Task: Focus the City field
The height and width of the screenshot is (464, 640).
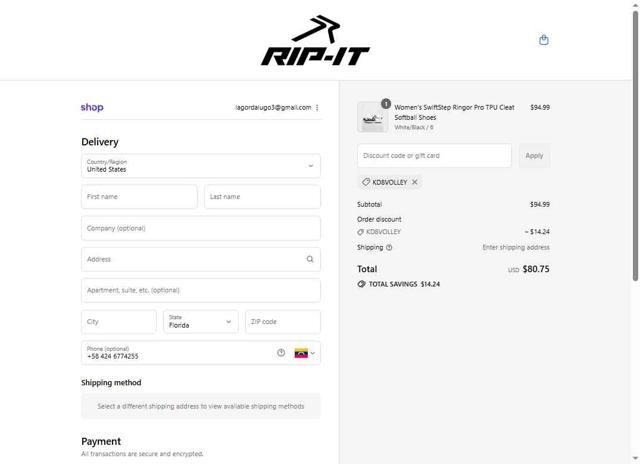Action: pos(119,322)
